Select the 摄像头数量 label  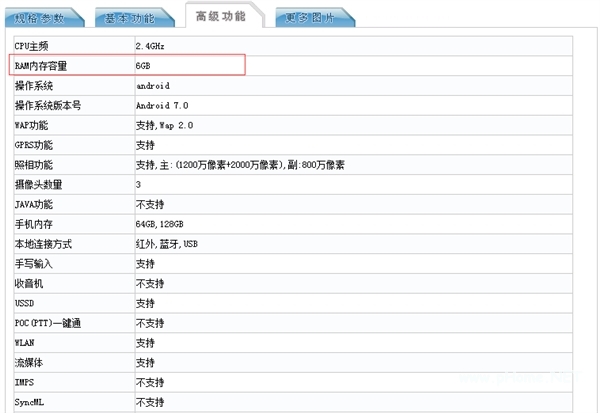[38, 185]
